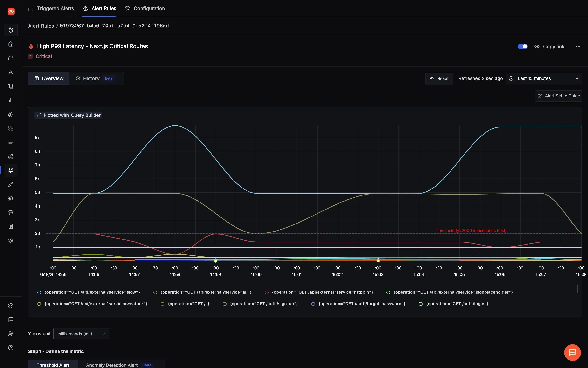The image size is (588, 368).
Task: Open Metrics via bar-chart sidebar icon
Action: coord(11,100)
